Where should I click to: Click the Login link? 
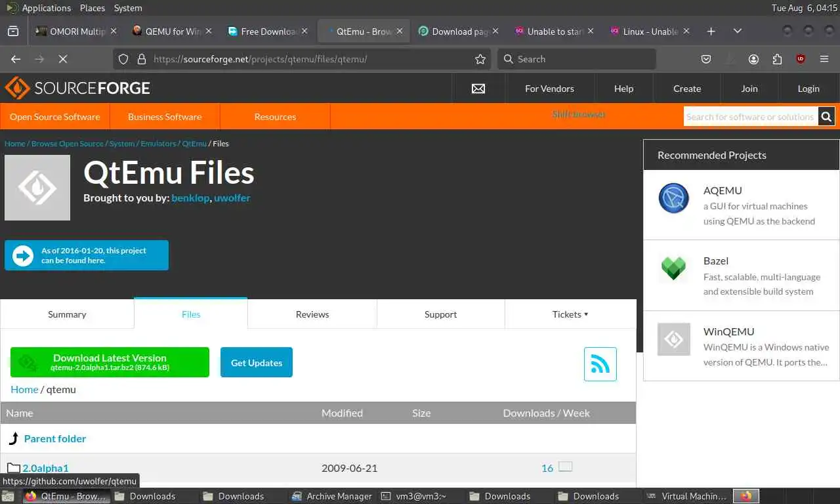click(x=808, y=89)
